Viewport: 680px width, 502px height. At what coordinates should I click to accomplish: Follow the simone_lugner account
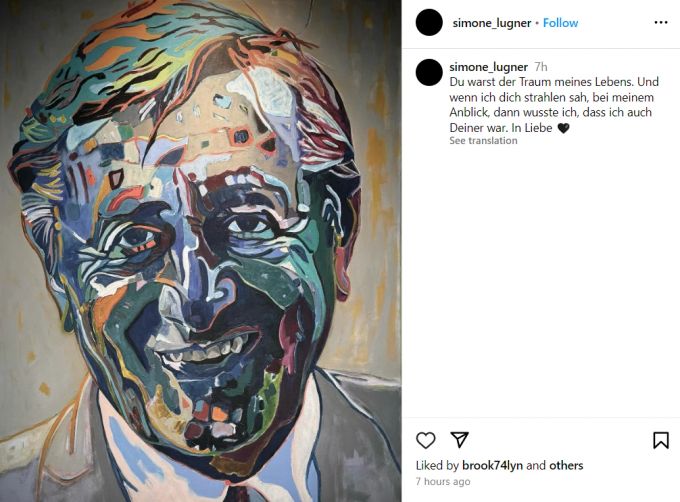[x=560, y=23]
